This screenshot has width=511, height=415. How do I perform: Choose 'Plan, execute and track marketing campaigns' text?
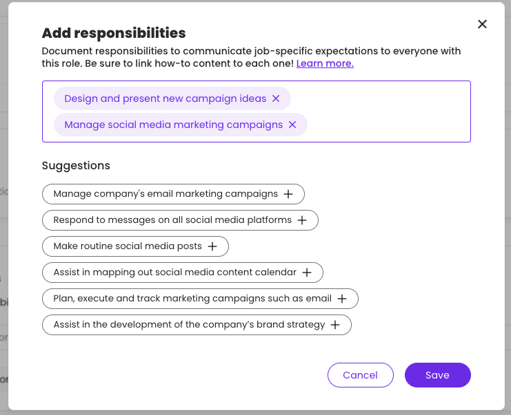click(x=192, y=298)
